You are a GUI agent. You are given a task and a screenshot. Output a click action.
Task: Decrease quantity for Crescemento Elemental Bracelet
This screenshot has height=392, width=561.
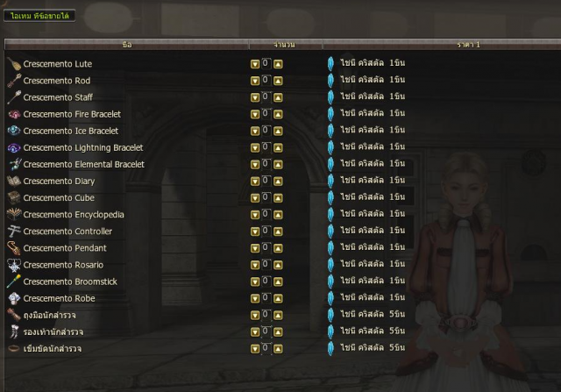click(x=255, y=165)
